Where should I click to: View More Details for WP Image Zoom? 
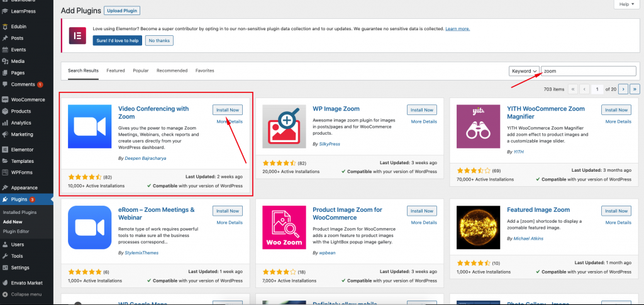[424, 121]
